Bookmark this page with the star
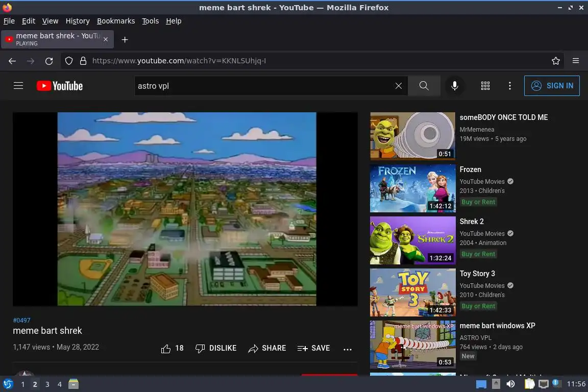The width and height of the screenshot is (588, 392). coord(556,61)
